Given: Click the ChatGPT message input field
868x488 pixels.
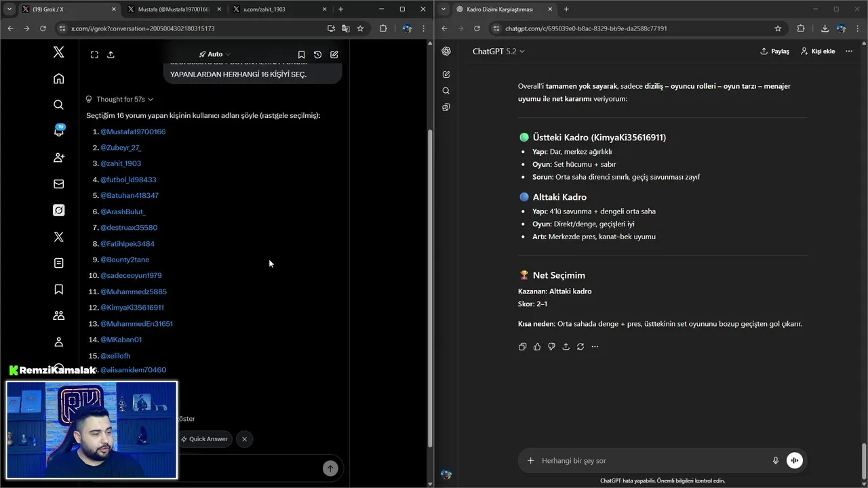Looking at the screenshot, I should (x=654, y=461).
